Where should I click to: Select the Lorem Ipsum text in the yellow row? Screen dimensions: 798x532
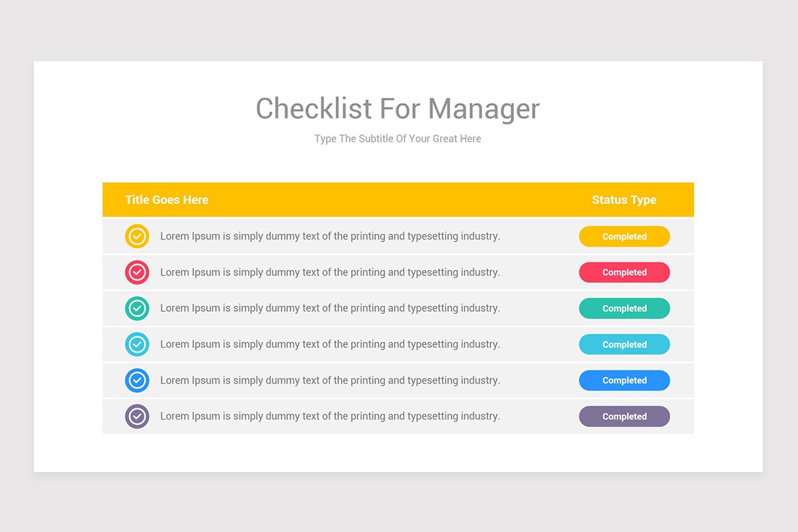[330, 236]
